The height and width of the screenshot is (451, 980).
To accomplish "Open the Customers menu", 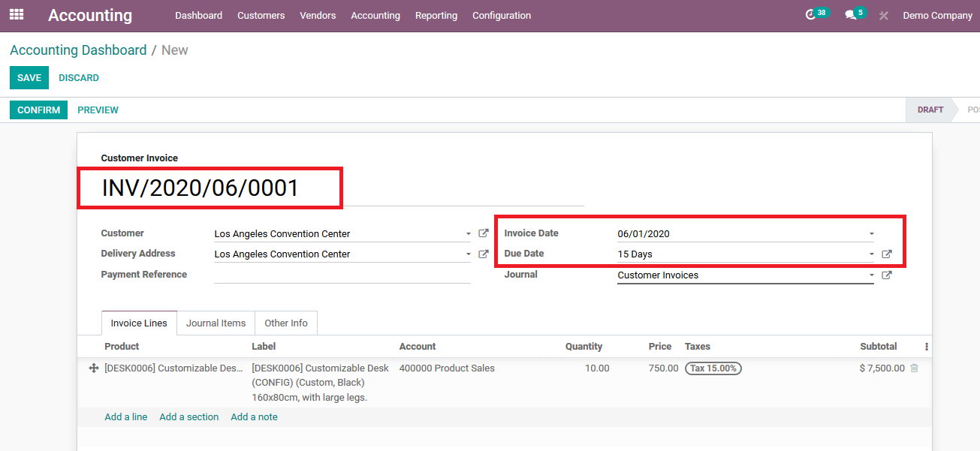I will 261,15.
